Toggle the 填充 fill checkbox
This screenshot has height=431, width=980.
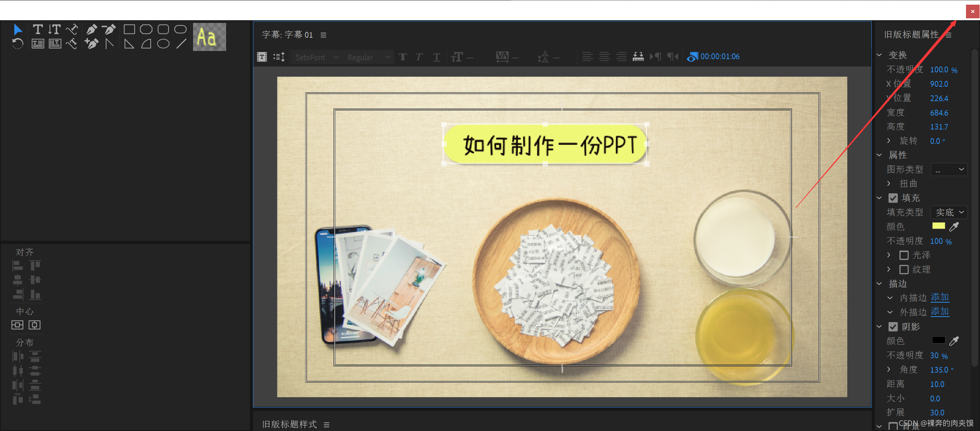pos(893,198)
